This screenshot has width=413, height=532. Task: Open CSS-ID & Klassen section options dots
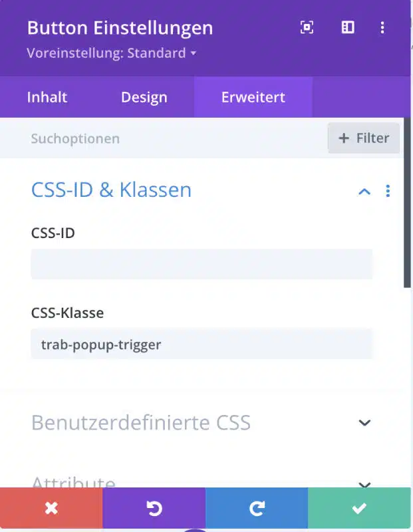pos(388,191)
